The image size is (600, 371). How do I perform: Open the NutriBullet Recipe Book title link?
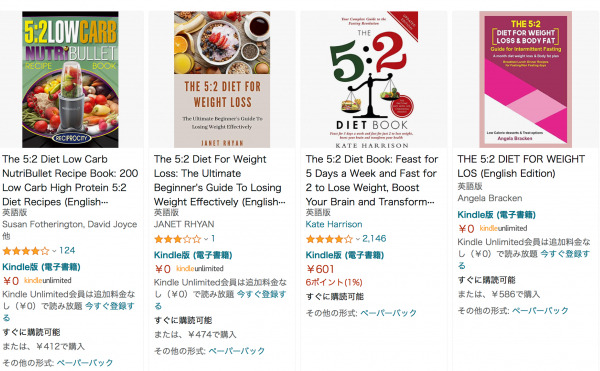pos(70,180)
